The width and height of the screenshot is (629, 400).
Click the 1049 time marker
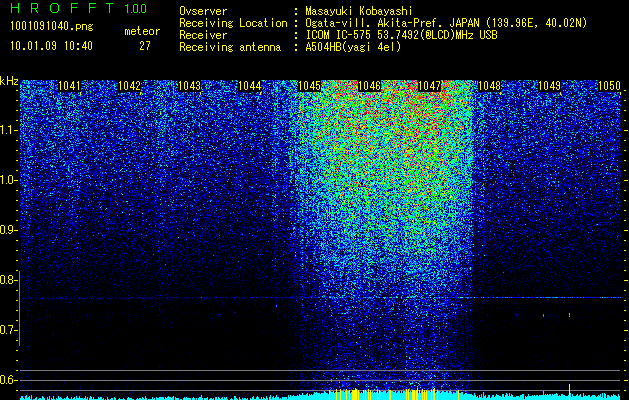point(550,86)
